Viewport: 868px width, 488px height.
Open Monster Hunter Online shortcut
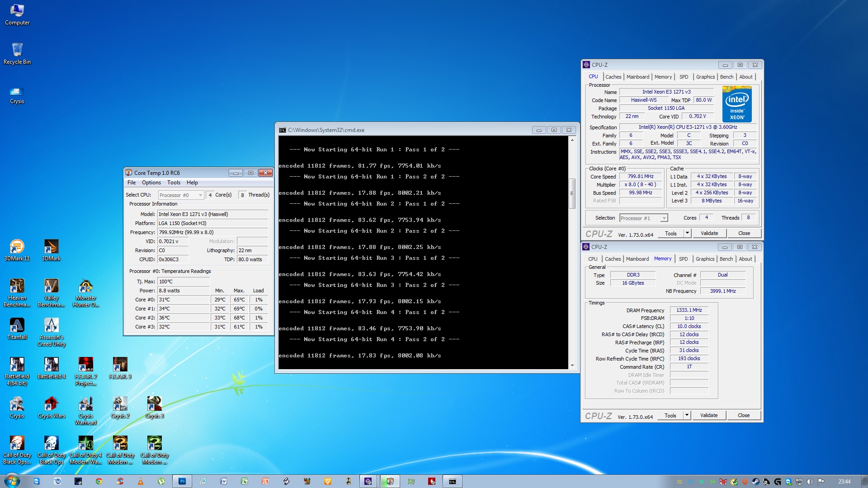point(86,293)
